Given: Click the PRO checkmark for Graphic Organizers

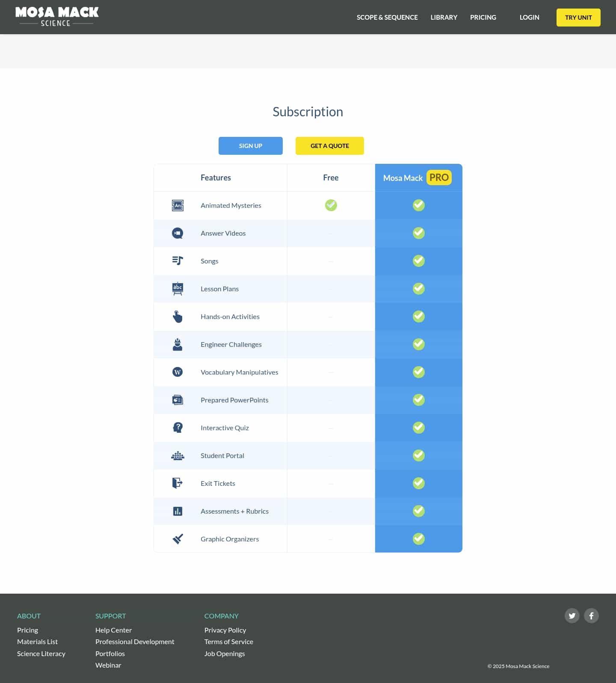Looking at the screenshot, I should 419,539.
